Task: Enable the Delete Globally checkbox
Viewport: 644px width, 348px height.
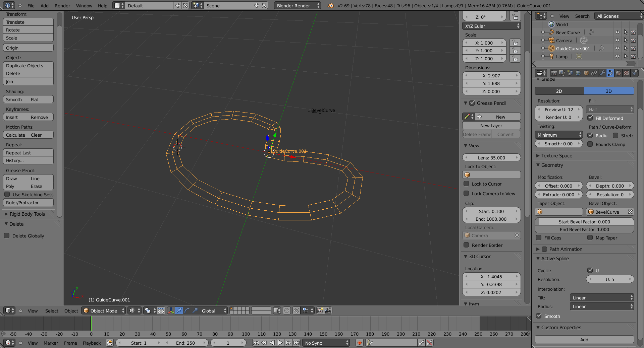Action: coord(7,235)
